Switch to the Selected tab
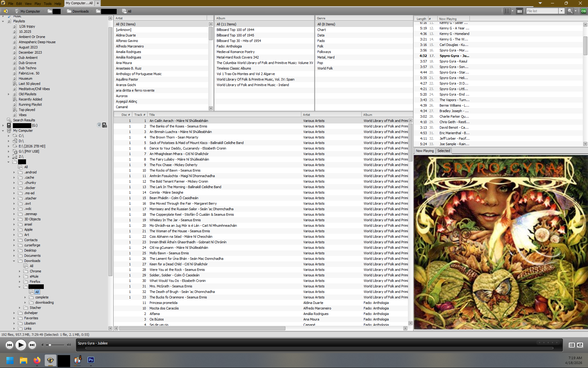Screen dimensions: 588x368 (443, 151)
